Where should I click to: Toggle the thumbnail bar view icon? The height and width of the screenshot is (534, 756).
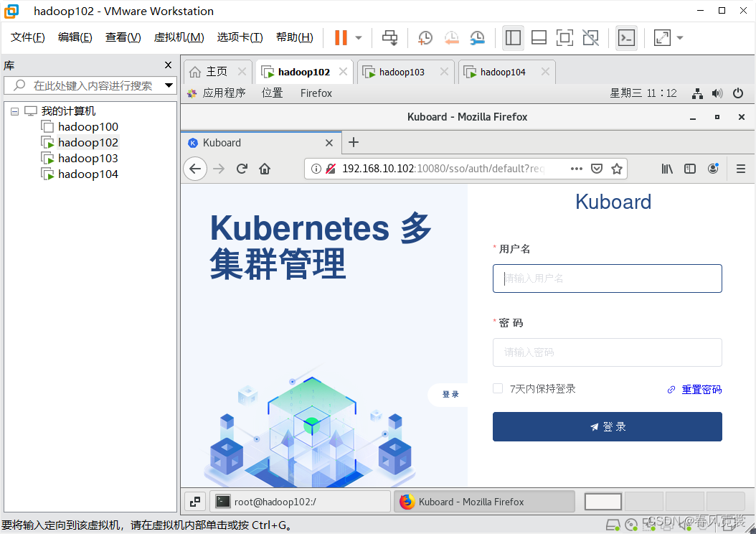539,37
